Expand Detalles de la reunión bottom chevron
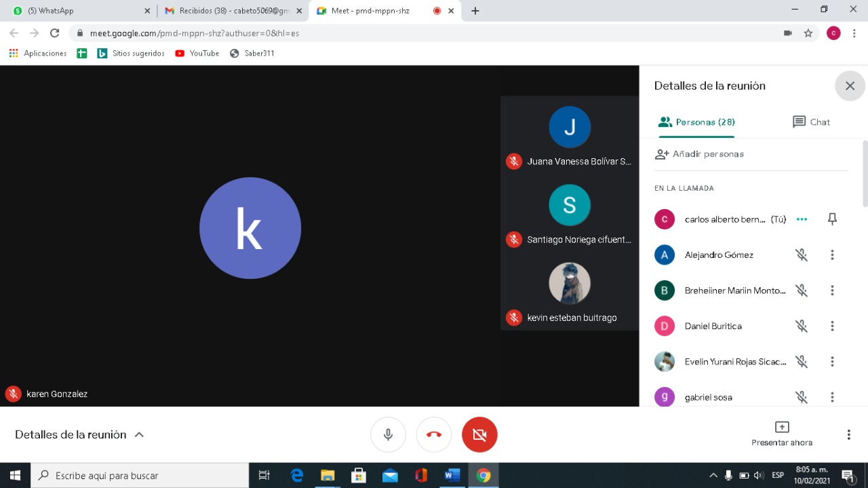 (139, 434)
